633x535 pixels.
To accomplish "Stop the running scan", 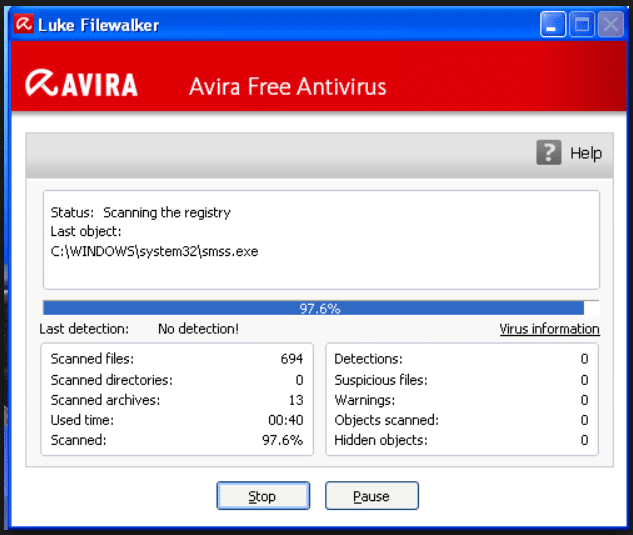I will click(263, 496).
